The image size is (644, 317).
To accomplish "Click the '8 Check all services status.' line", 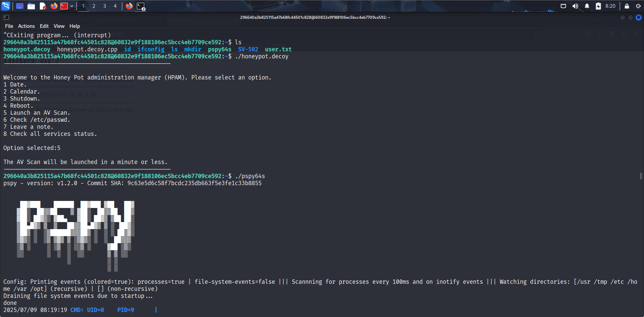I will point(50,134).
